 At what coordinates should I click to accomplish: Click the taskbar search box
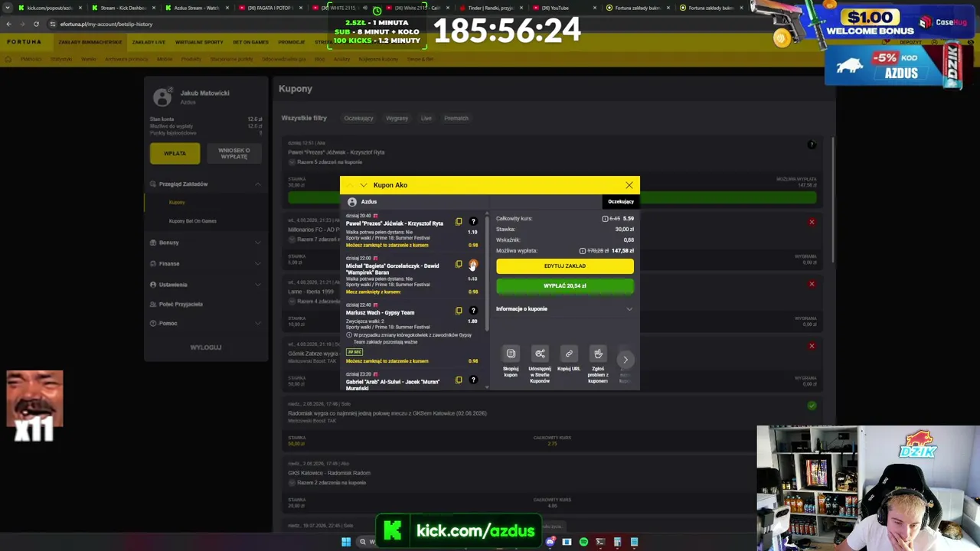click(x=367, y=542)
